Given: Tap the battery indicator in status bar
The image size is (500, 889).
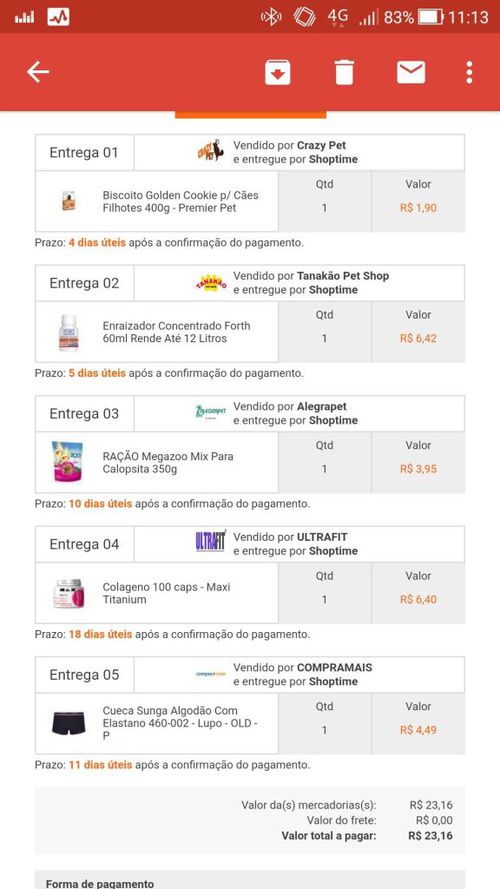Looking at the screenshot, I should click(431, 17).
